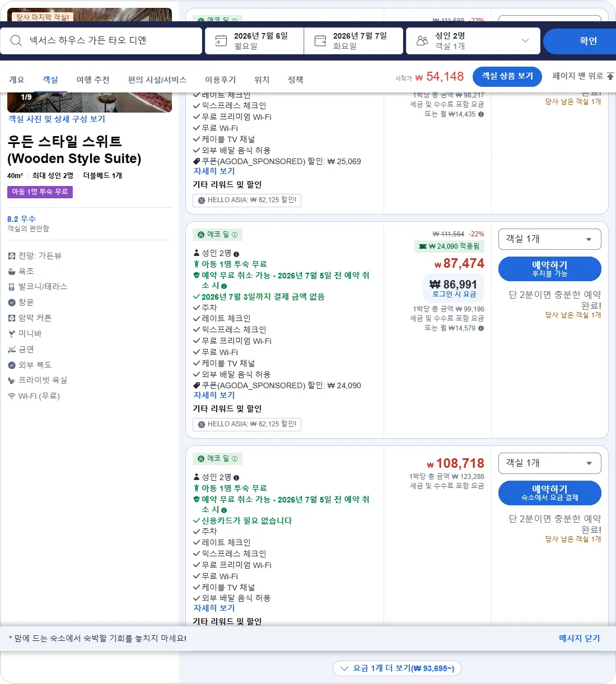Click the free Wi-Fi amenity icon
The image size is (616, 684).
(x=12, y=396)
